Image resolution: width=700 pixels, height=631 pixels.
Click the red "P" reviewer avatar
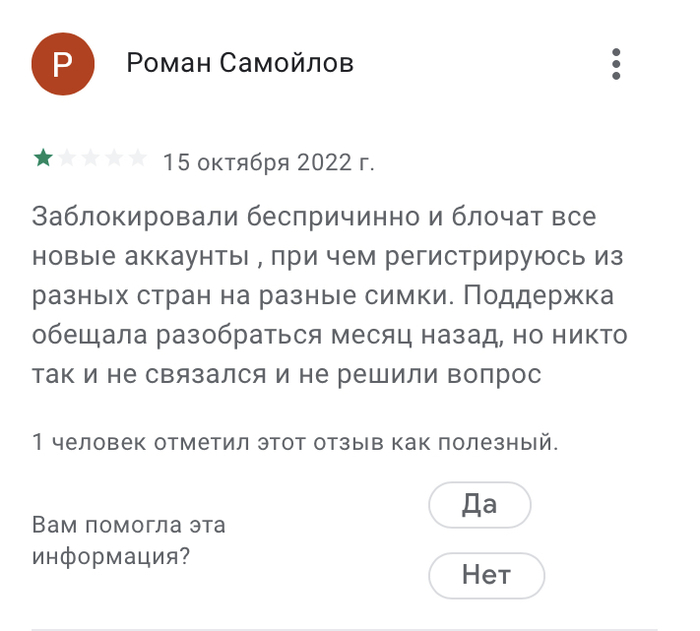tap(63, 65)
